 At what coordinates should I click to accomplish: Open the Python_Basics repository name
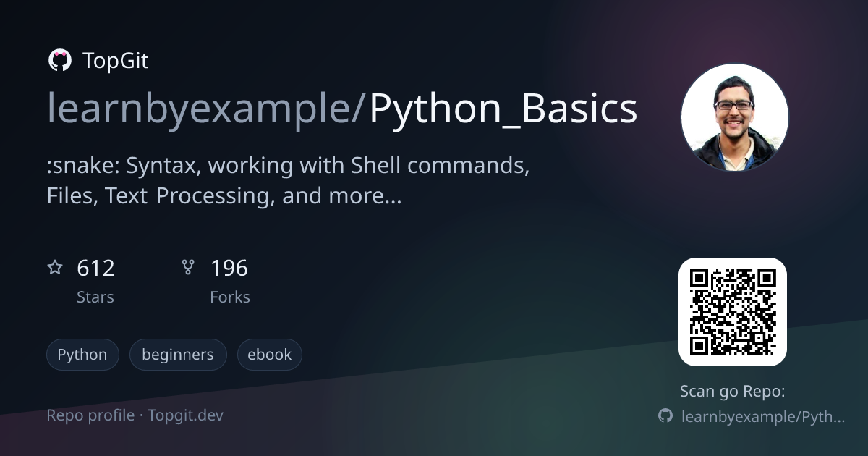503,109
